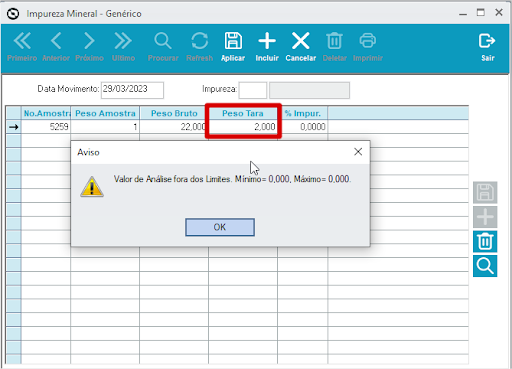This screenshot has height=369, width=512.
Task: Click the application logo in title bar
Action: click(13, 14)
